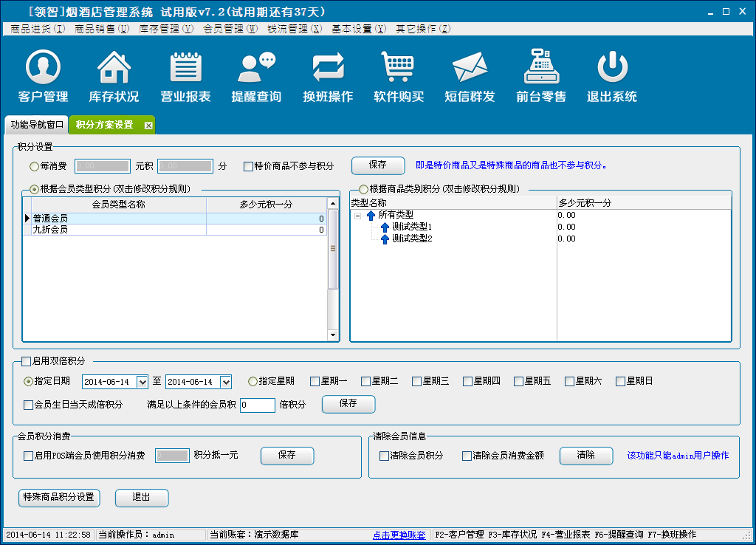This screenshot has height=545, width=756.
Task: Open 客户管理 customer management icon
Action: [x=43, y=68]
